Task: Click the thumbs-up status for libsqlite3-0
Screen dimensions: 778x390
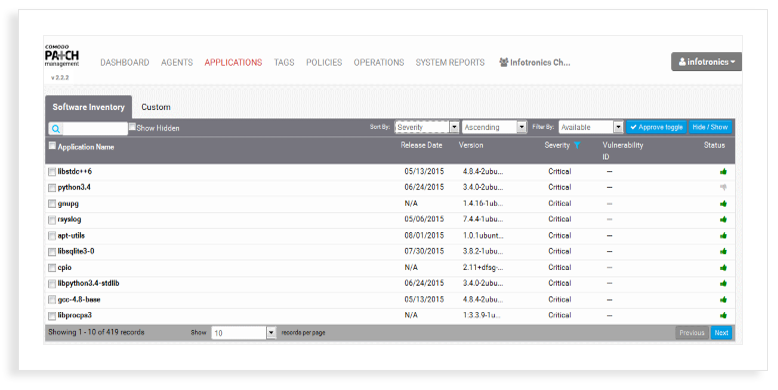Action: tap(723, 252)
